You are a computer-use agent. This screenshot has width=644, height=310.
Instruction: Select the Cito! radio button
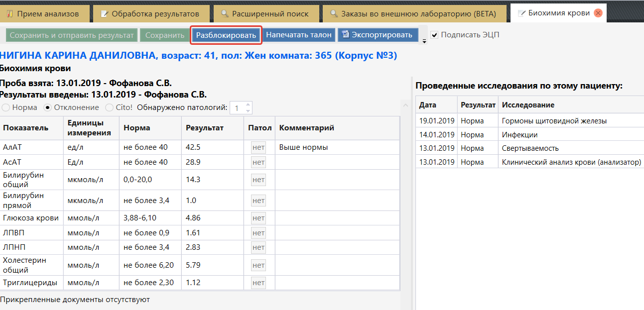[x=110, y=107]
